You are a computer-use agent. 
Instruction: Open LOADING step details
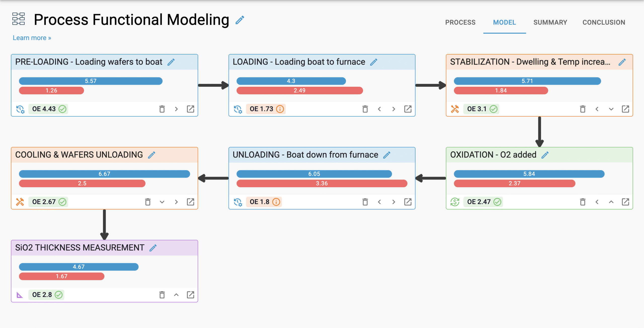[x=408, y=109]
